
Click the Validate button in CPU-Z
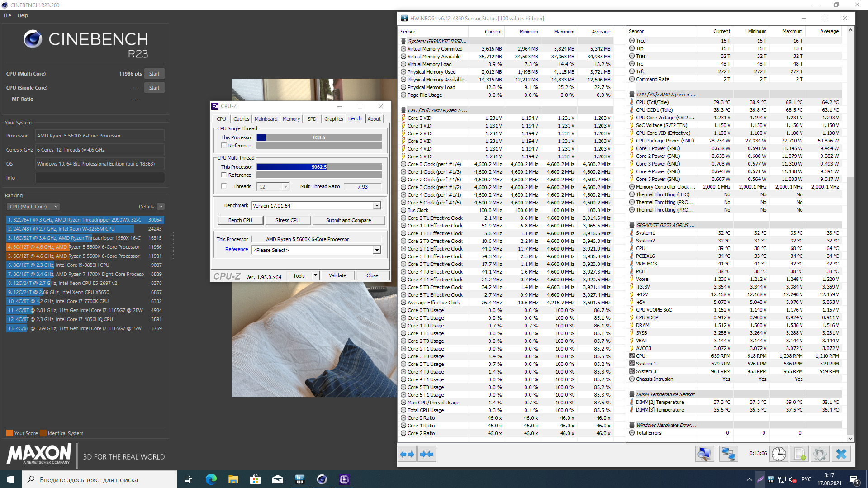coord(337,275)
